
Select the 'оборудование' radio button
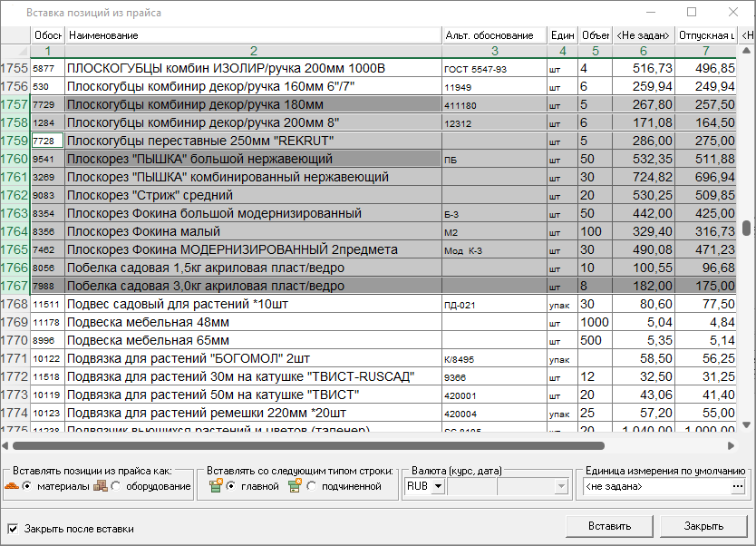click(115, 486)
